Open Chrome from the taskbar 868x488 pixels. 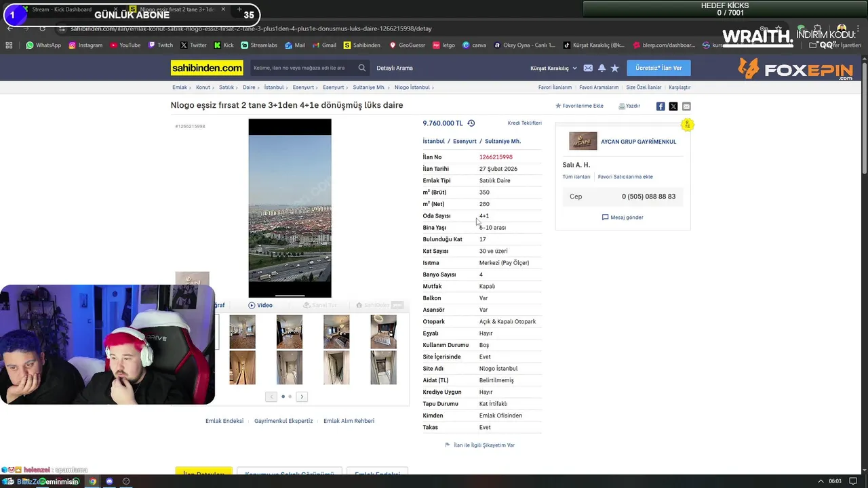click(93, 481)
